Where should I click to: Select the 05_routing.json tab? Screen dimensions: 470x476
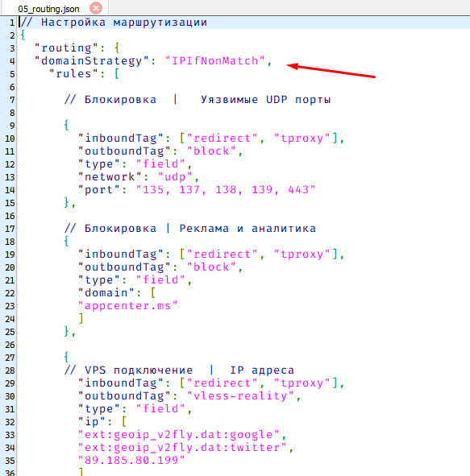coord(48,9)
